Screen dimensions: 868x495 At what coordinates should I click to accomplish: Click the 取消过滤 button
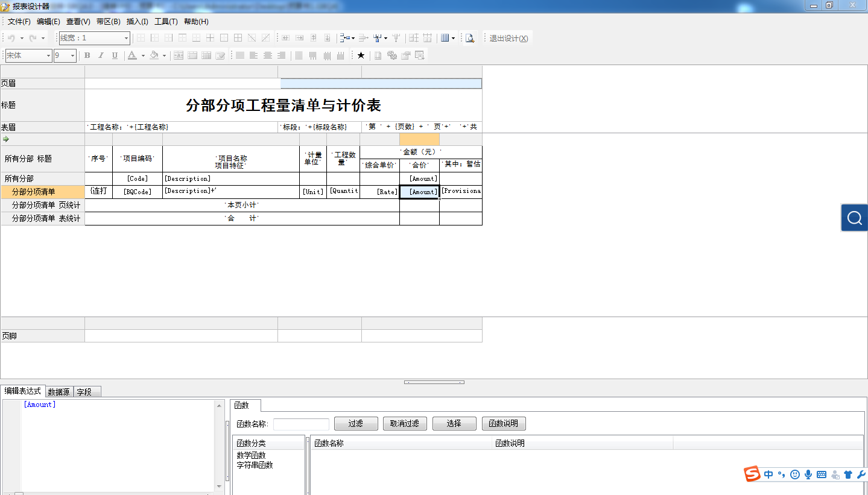pos(405,423)
